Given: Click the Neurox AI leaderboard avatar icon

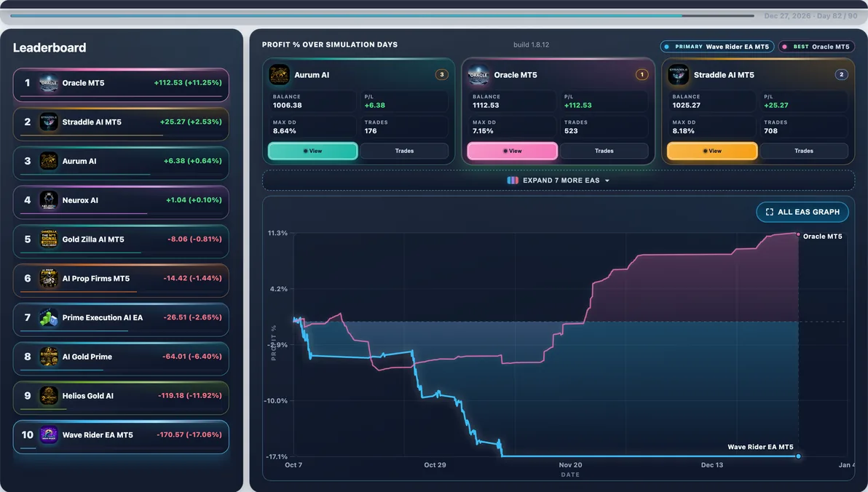Looking at the screenshot, I should pyautogui.click(x=49, y=200).
